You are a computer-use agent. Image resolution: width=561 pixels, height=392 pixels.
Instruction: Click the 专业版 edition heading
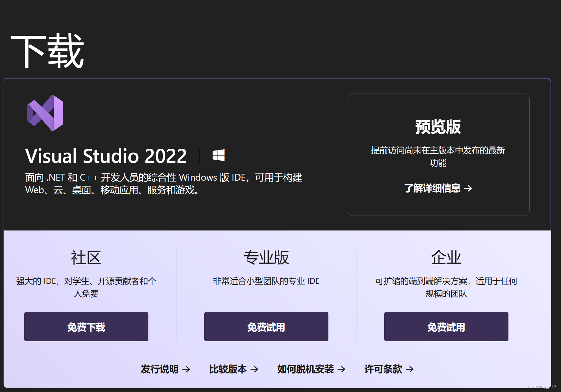266,258
